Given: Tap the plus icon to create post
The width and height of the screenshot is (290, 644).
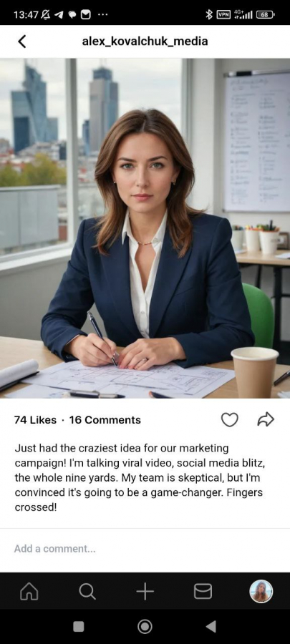Looking at the screenshot, I should (x=145, y=592).
